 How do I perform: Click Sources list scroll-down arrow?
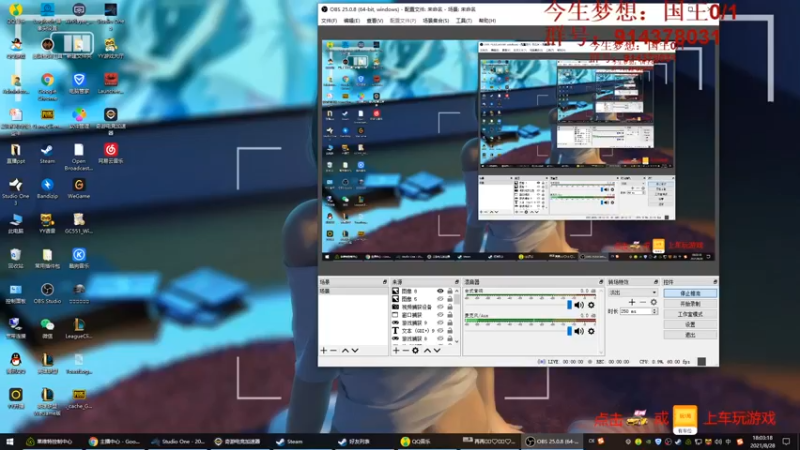(457, 342)
